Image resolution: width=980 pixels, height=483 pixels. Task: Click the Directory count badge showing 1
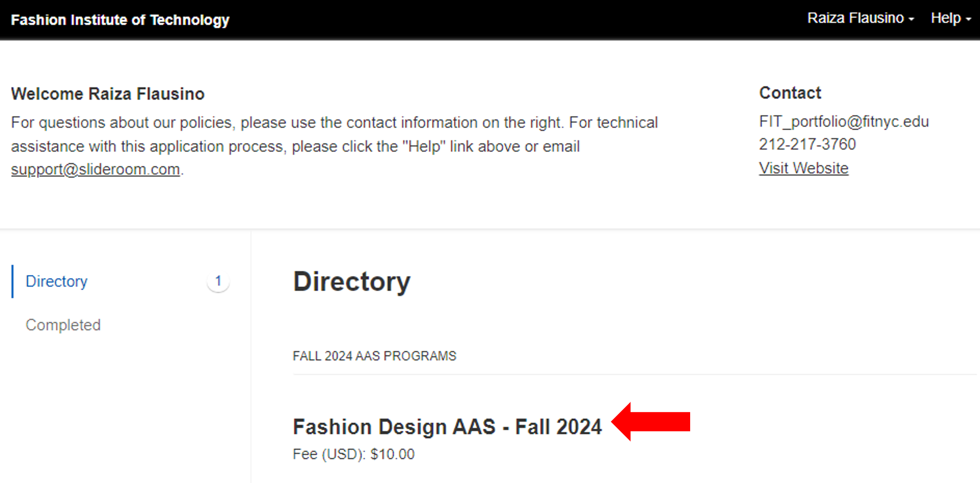pyautogui.click(x=218, y=281)
